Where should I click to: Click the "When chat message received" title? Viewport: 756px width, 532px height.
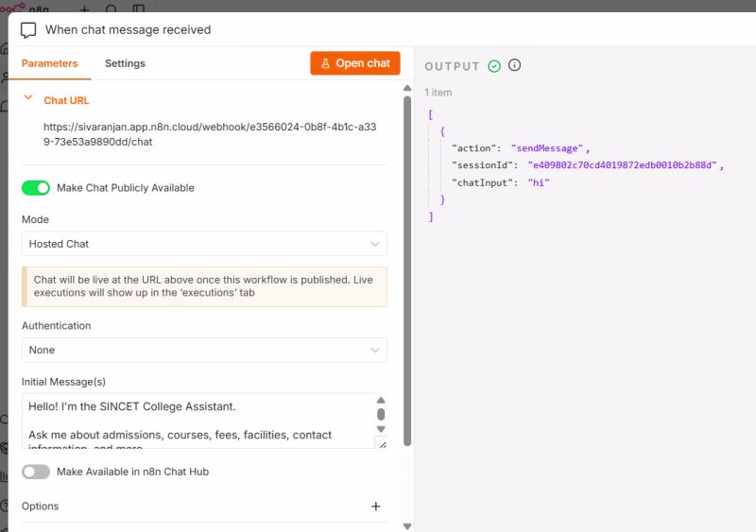[129, 30]
